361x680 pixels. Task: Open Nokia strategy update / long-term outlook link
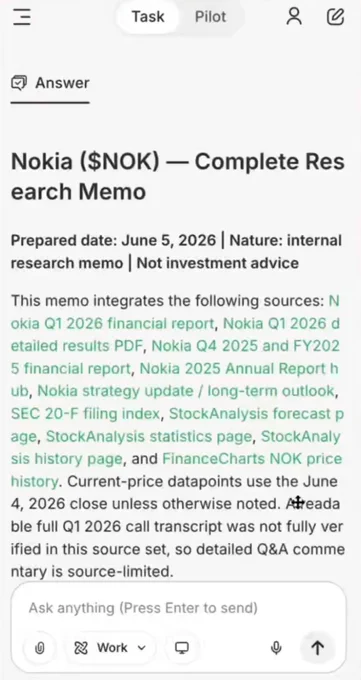(186, 391)
